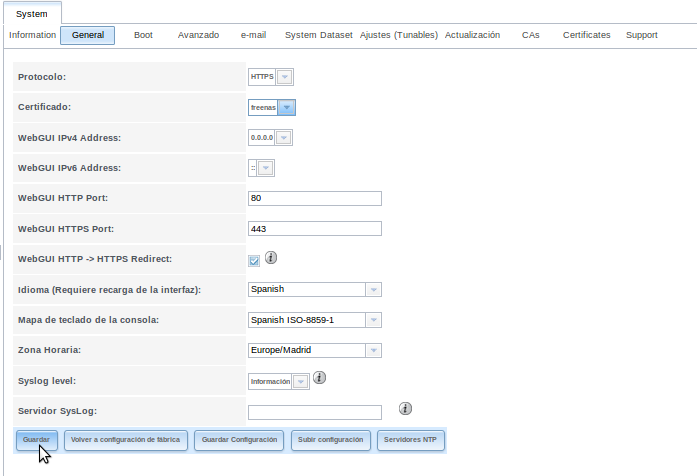The height and width of the screenshot is (476, 697).
Task: Select the General tab
Action: [x=88, y=35]
